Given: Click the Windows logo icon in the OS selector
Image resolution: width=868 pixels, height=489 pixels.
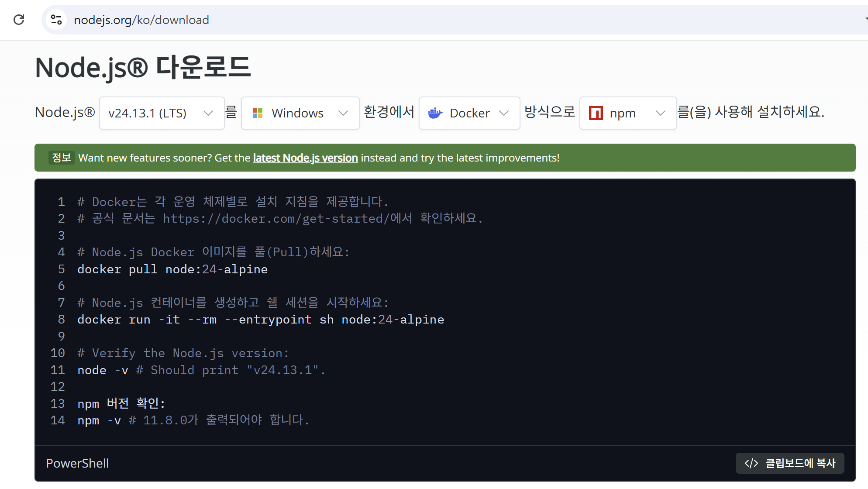Looking at the screenshot, I should click(x=258, y=113).
